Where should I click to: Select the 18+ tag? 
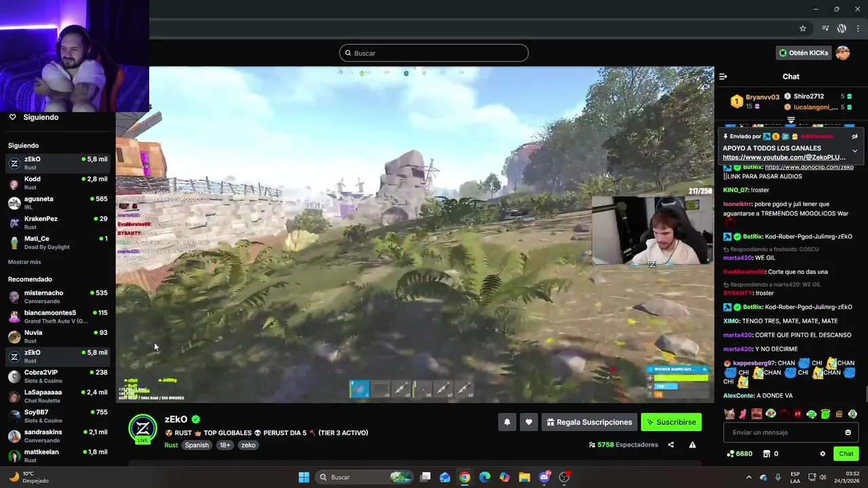point(224,445)
